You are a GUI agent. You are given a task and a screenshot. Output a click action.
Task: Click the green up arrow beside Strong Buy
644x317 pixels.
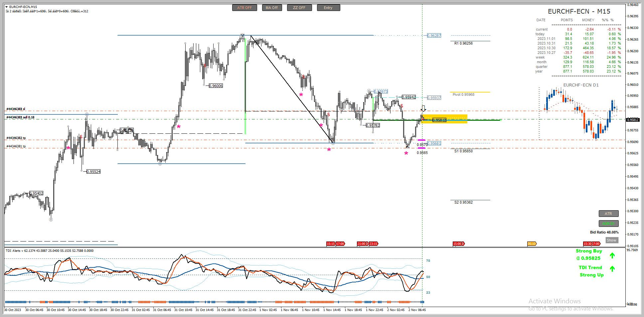612,255
